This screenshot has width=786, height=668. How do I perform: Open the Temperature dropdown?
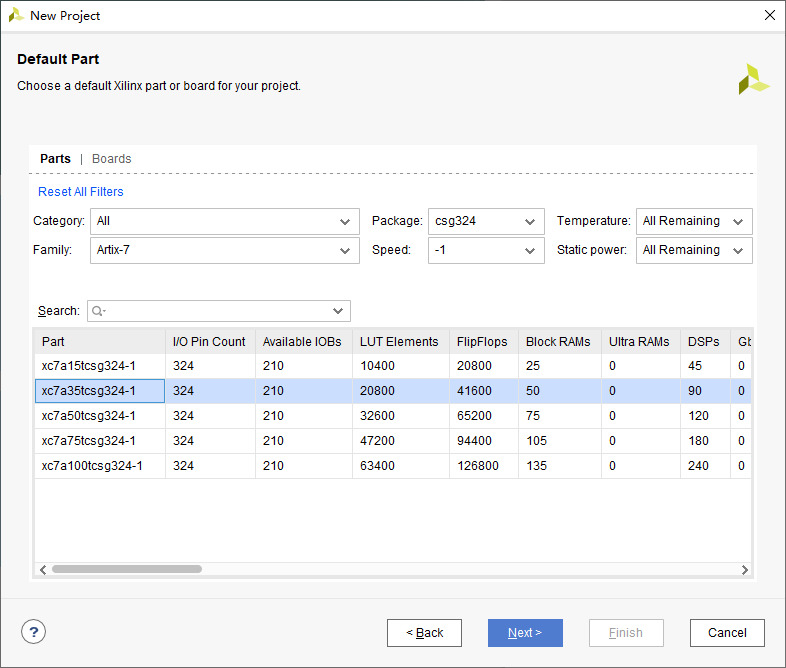coord(694,221)
